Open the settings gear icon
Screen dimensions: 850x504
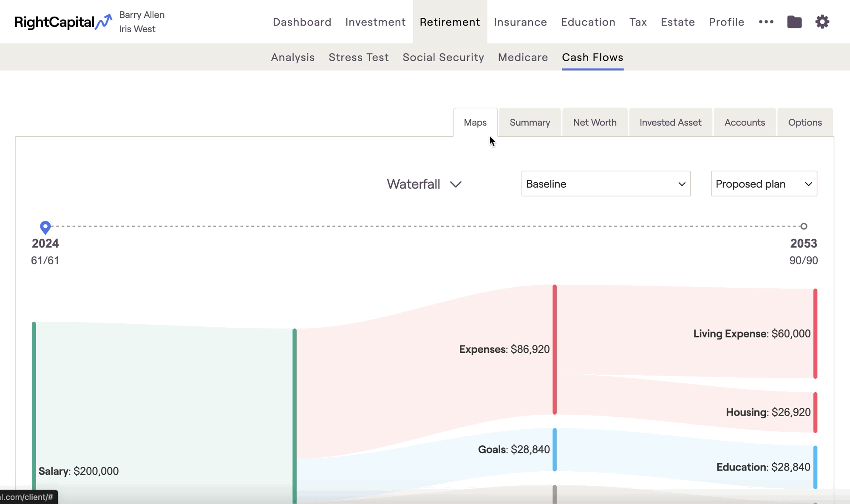pyautogui.click(x=822, y=22)
